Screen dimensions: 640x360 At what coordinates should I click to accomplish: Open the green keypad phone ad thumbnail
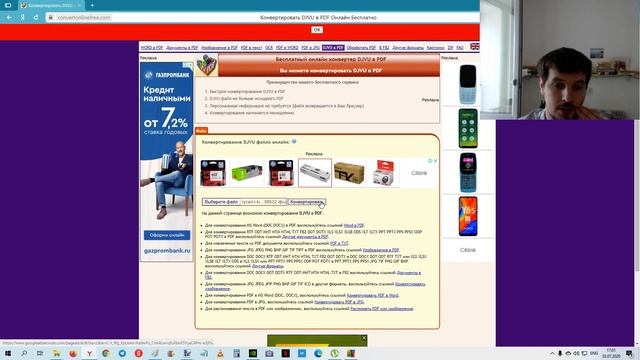468,128
